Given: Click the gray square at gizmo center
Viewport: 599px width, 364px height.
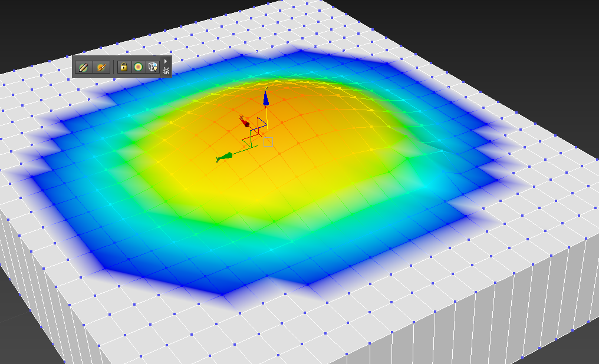Looking at the screenshot, I should pos(268,141).
